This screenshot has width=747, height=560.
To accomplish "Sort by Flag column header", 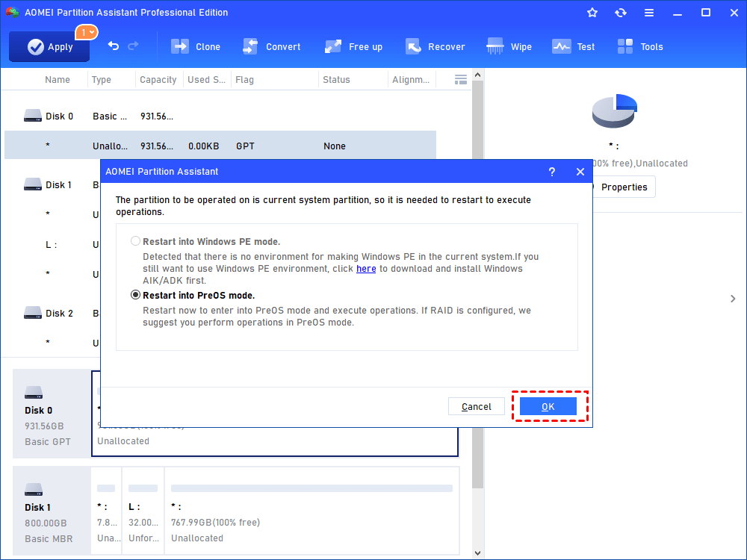I will [x=244, y=80].
